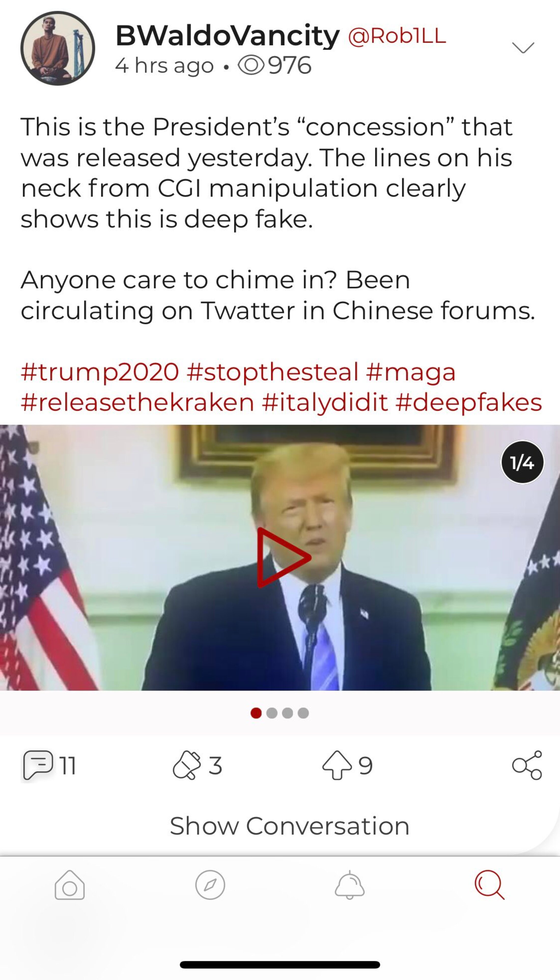Open the comments speech bubble icon
The height and width of the screenshot is (980, 560).
[x=38, y=765]
